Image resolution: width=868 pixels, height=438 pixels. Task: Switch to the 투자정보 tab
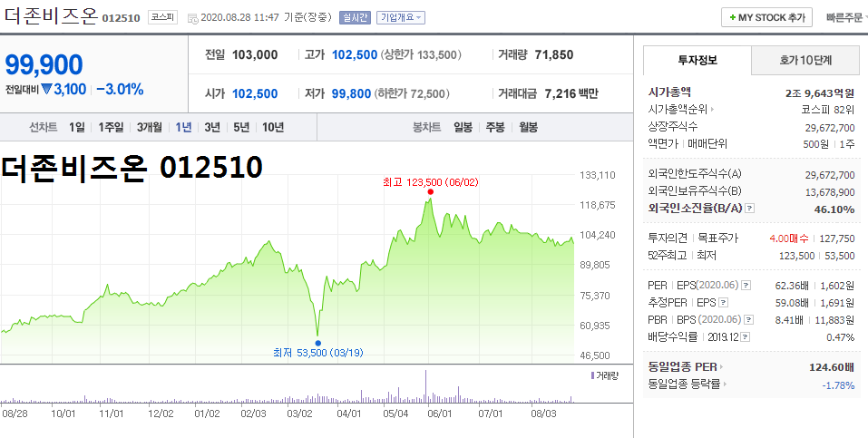pos(697,61)
